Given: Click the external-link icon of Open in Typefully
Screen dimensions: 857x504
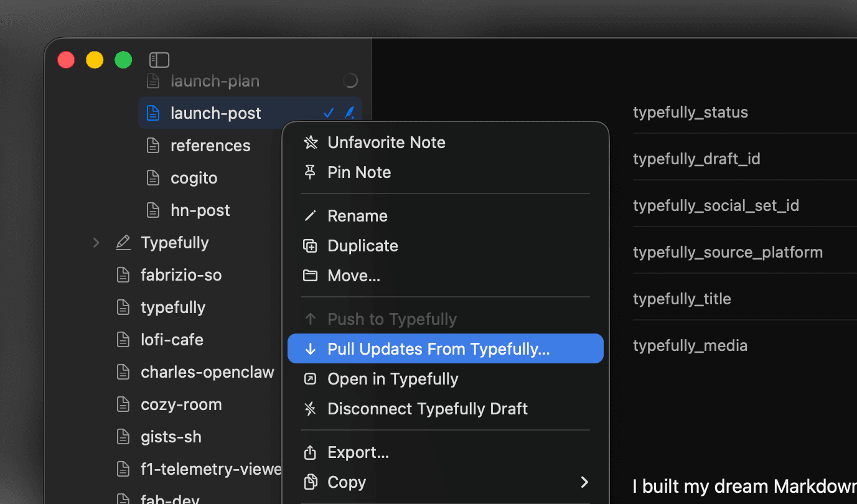Looking at the screenshot, I should coord(310,379).
